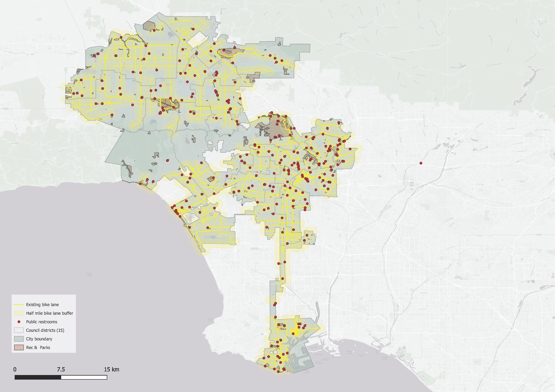The image size is (555, 392).
Task: Click the 'Rec & Parks' legend text
Action: [x=38, y=348]
